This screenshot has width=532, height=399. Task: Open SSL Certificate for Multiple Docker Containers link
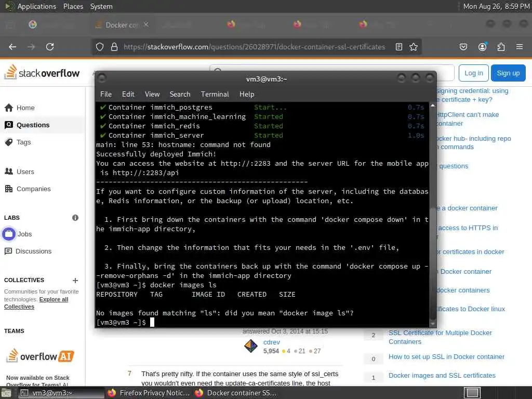click(440, 337)
